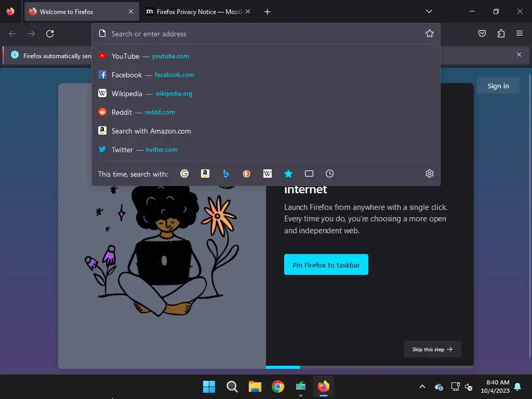Search this time with Bing
The height and width of the screenshot is (399, 532).
tap(226, 174)
